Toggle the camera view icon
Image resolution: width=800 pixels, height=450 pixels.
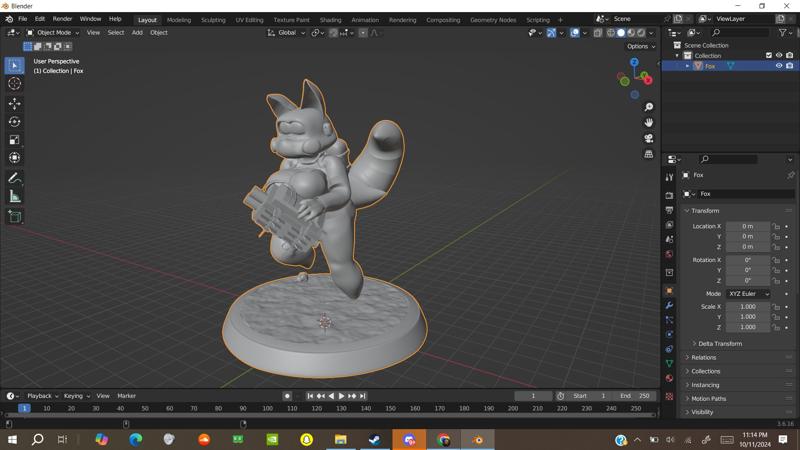coord(648,138)
